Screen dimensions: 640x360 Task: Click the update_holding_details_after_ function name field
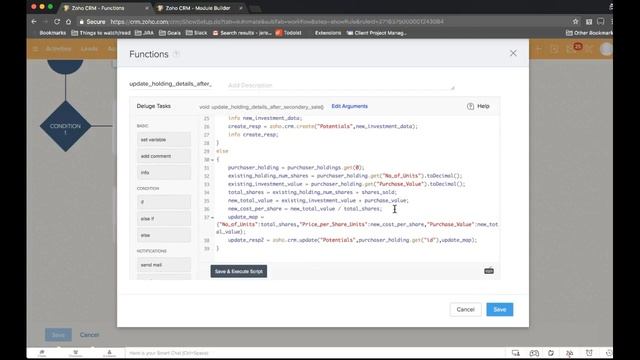pyautogui.click(x=170, y=84)
